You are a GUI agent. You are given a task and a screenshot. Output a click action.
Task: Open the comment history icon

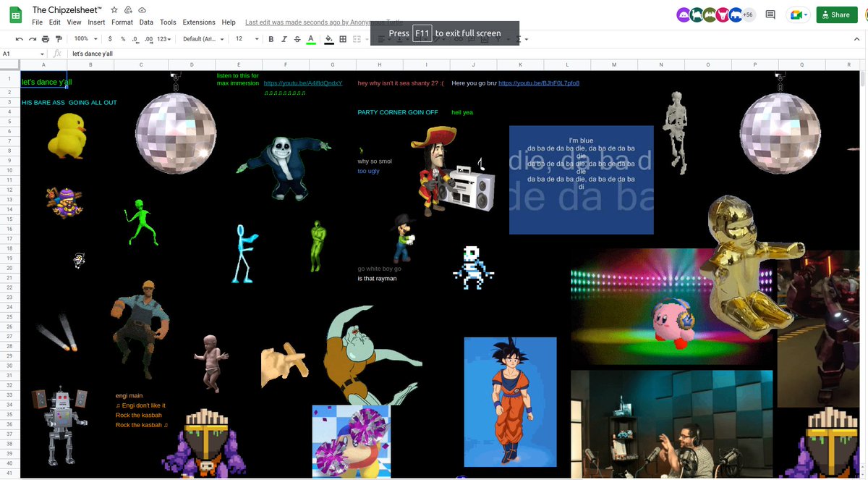click(770, 14)
